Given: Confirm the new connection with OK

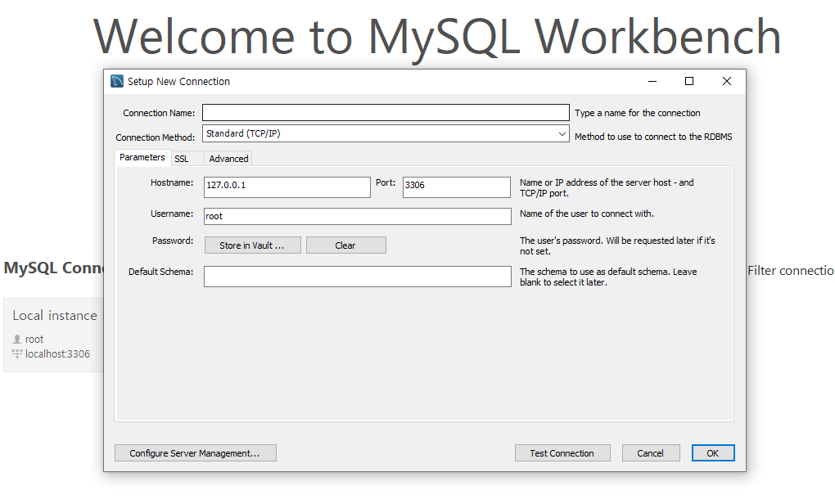Looking at the screenshot, I should tap(712, 452).
